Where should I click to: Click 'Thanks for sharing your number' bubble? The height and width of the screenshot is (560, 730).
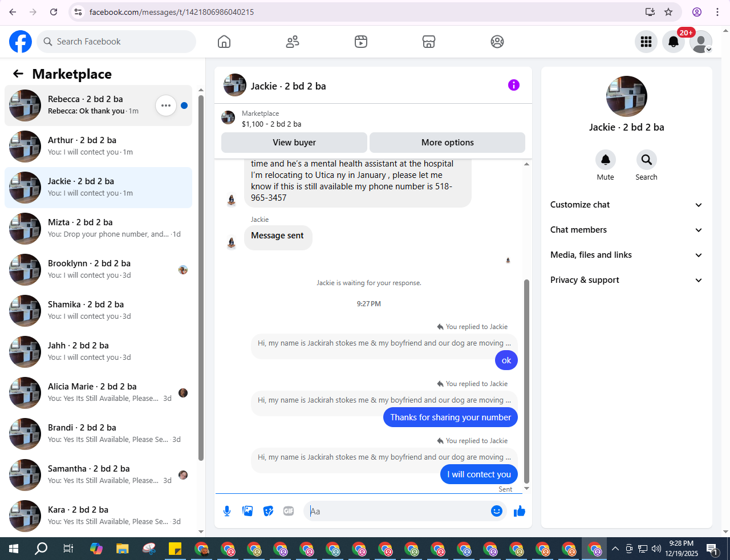451,417
